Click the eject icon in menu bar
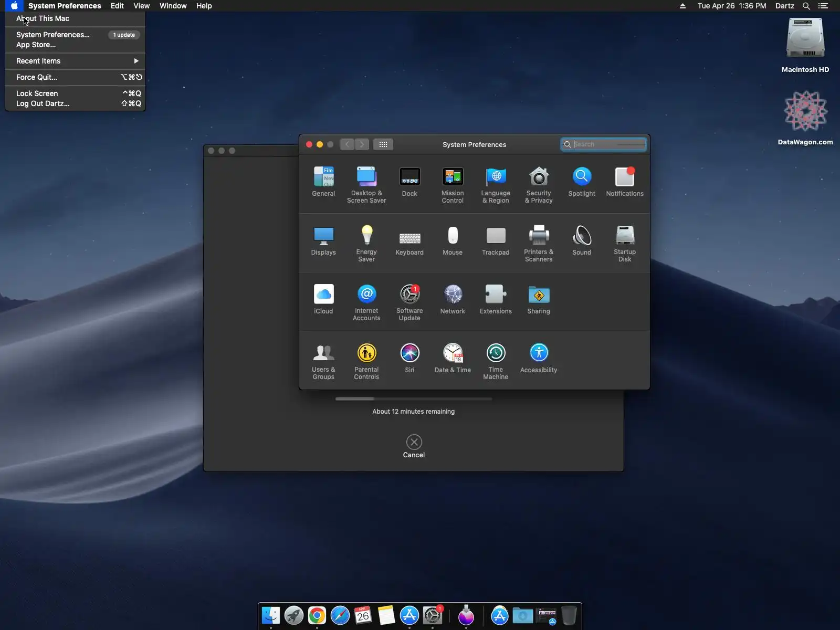840x630 pixels. [x=682, y=6]
